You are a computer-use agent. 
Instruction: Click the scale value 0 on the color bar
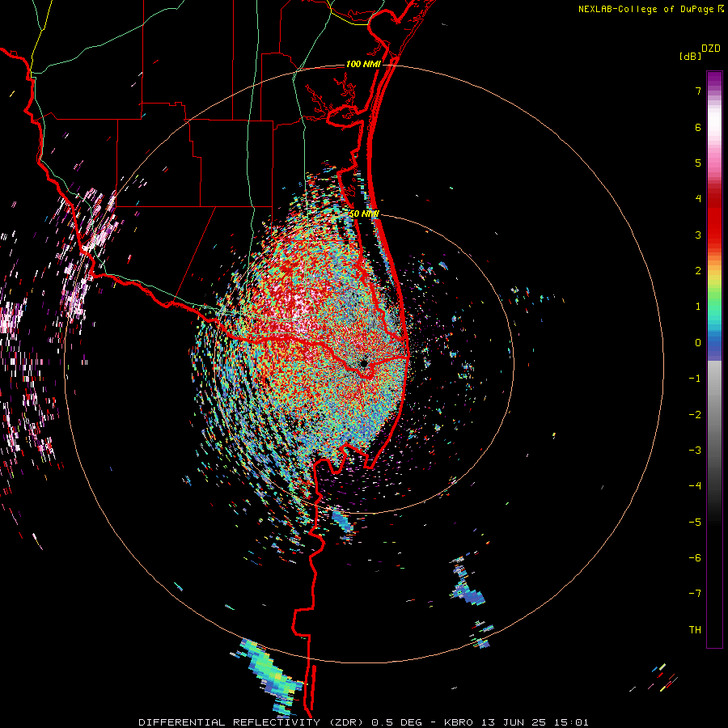(698, 343)
